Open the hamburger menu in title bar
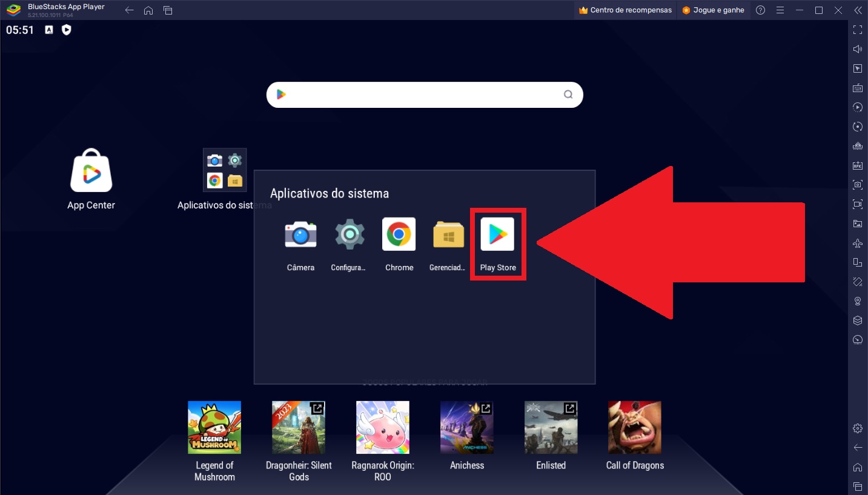Image resolution: width=868 pixels, height=495 pixels. (x=780, y=10)
